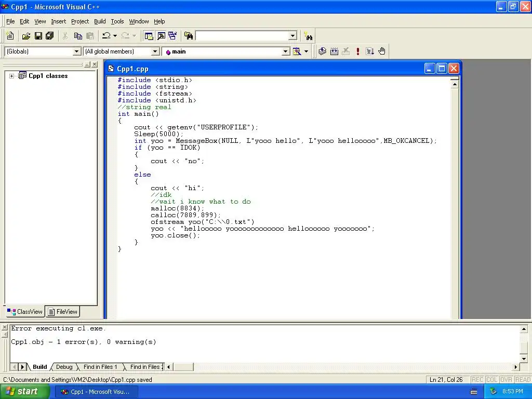Viewport: 532px width, 399px height.
Task: Click the Paste clipboard icon
Action: tap(90, 36)
